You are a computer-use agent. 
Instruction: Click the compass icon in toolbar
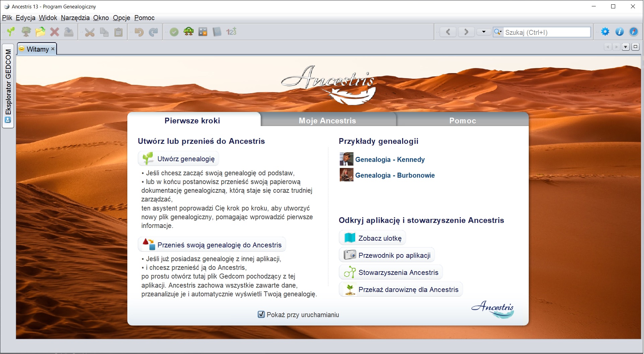point(633,32)
